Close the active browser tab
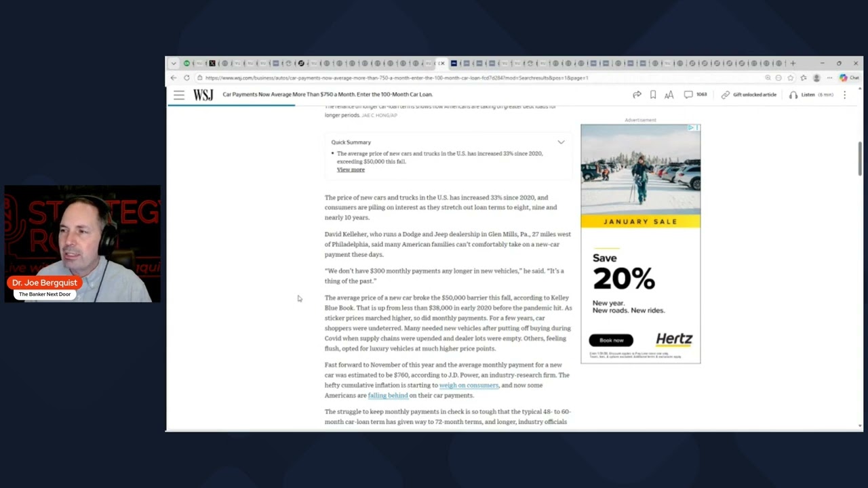The image size is (868, 488). pyautogui.click(x=442, y=64)
